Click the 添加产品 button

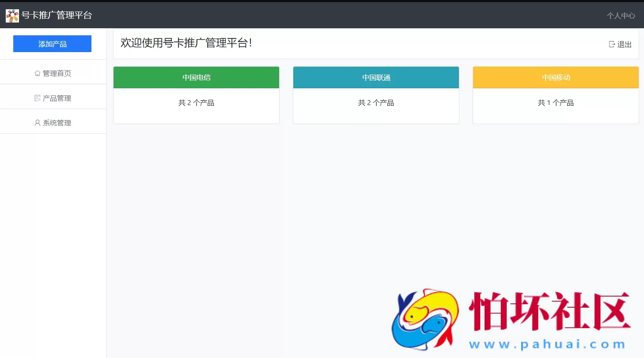point(52,44)
